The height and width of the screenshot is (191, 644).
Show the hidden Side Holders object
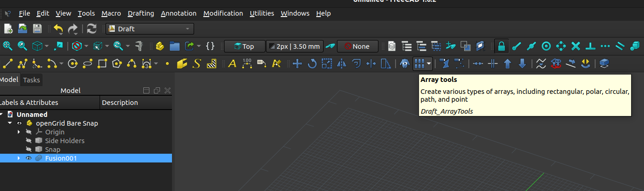[x=29, y=141]
